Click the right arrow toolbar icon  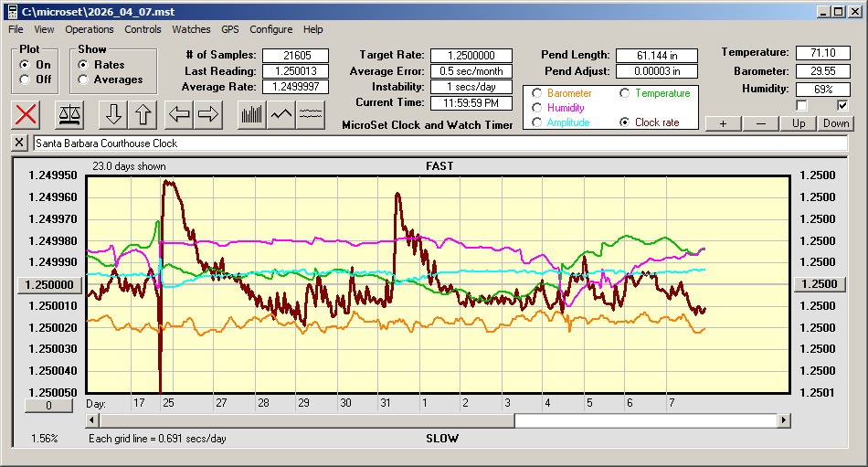[x=208, y=114]
